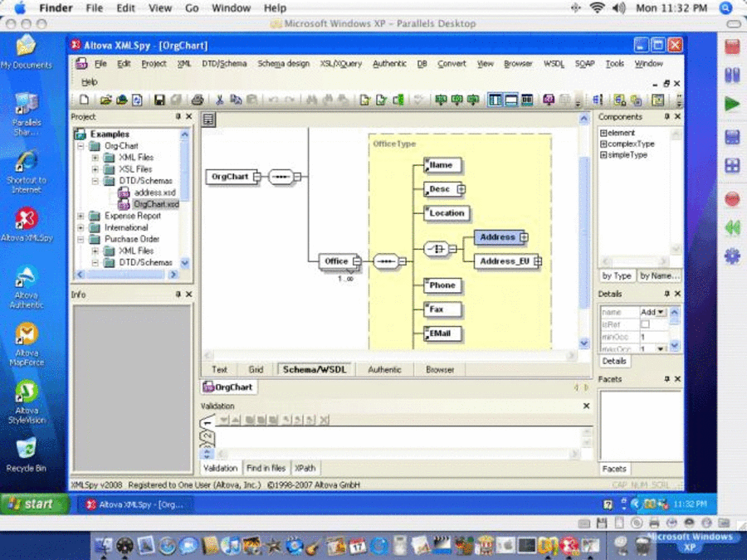Toggle the Info panel pushpin
The height and width of the screenshot is (560, 747).
(x=178, y=295)
